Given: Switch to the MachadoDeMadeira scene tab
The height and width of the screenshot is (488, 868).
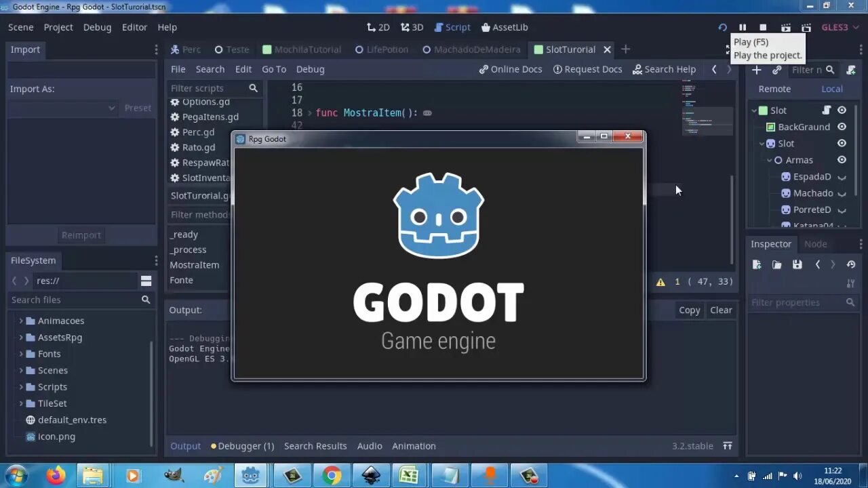Looking at the screenshot, I should (x=471, y=49).
